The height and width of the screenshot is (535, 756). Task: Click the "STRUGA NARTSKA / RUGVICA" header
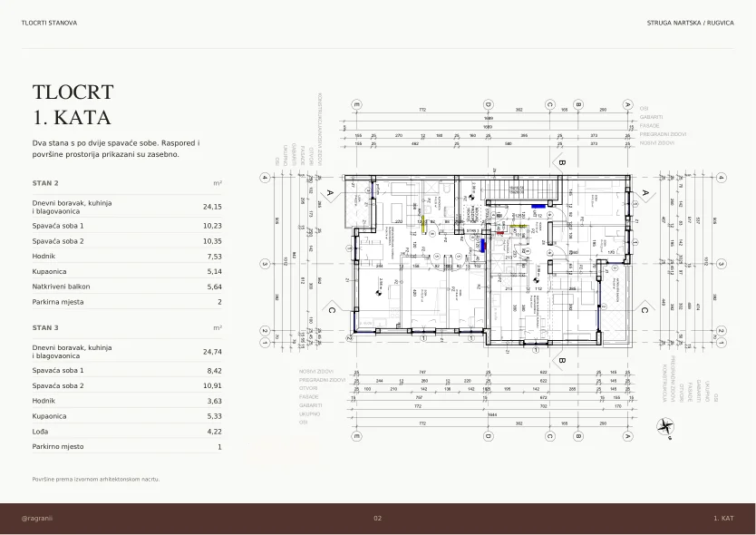pos(691,23)
